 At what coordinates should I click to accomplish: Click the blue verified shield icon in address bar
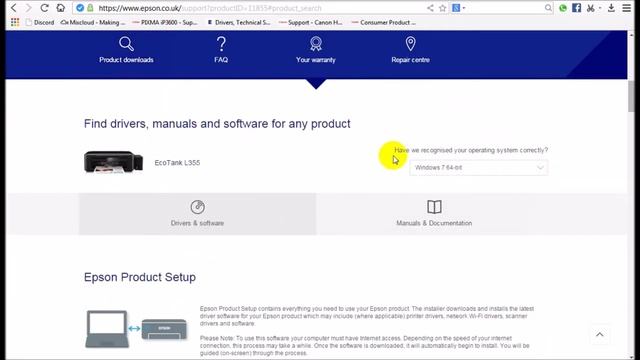[80, 8]
